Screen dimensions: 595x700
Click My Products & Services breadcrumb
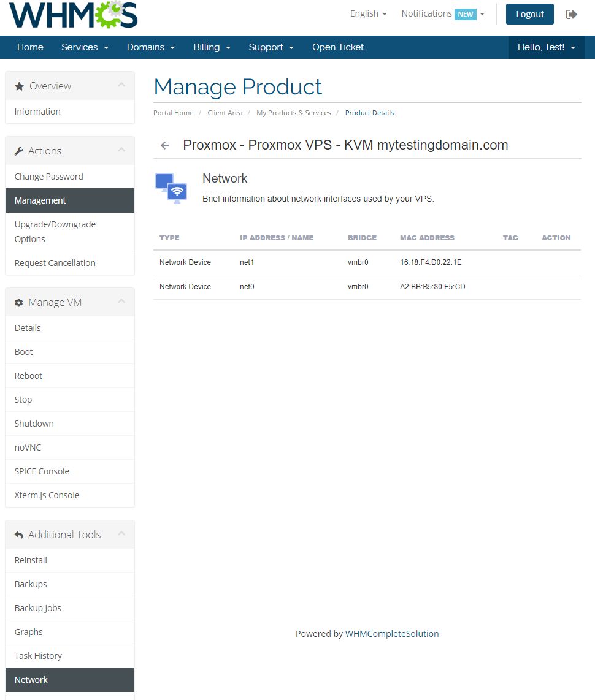293,113
